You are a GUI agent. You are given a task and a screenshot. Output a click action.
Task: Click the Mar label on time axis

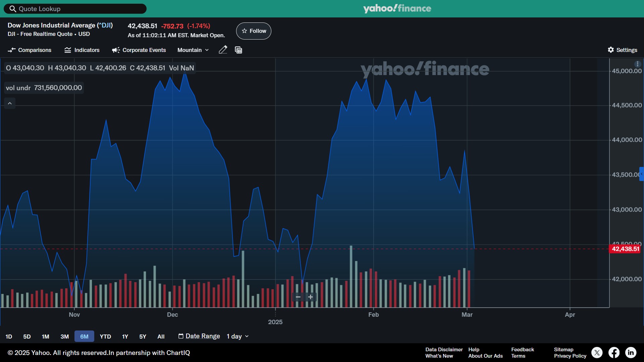pyautogui.click(x=467, y=315)
